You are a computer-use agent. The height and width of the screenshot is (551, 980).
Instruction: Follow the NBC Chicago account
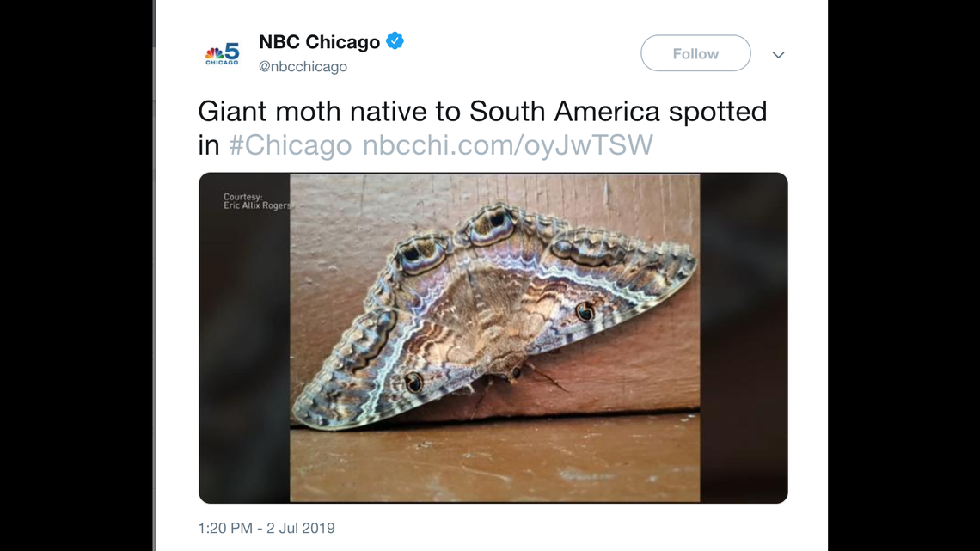point(695,52)
